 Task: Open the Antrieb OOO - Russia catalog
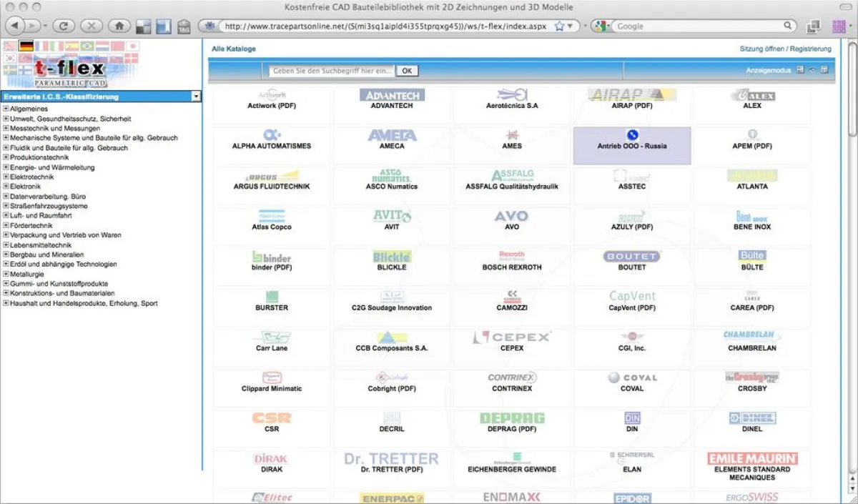click(x=632, y=145)
